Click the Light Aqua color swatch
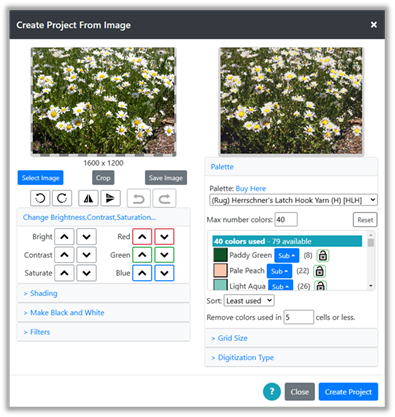The image size is (395, 417). [220, 285]
